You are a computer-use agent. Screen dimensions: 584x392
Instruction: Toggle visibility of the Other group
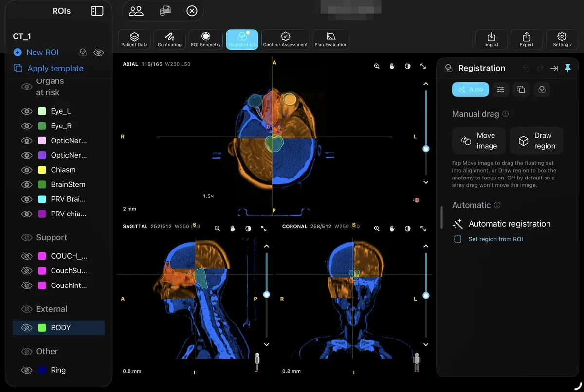pos(26,351)
